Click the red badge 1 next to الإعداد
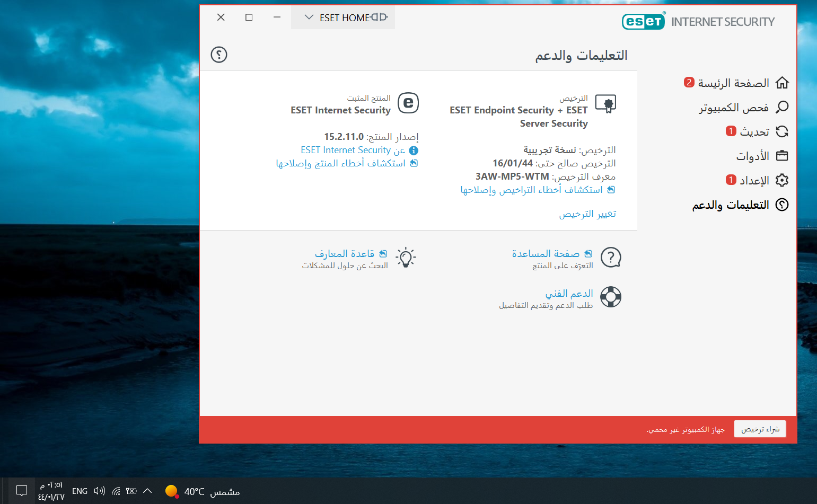This screenshot has height=504, width=817. coord(731,180)
